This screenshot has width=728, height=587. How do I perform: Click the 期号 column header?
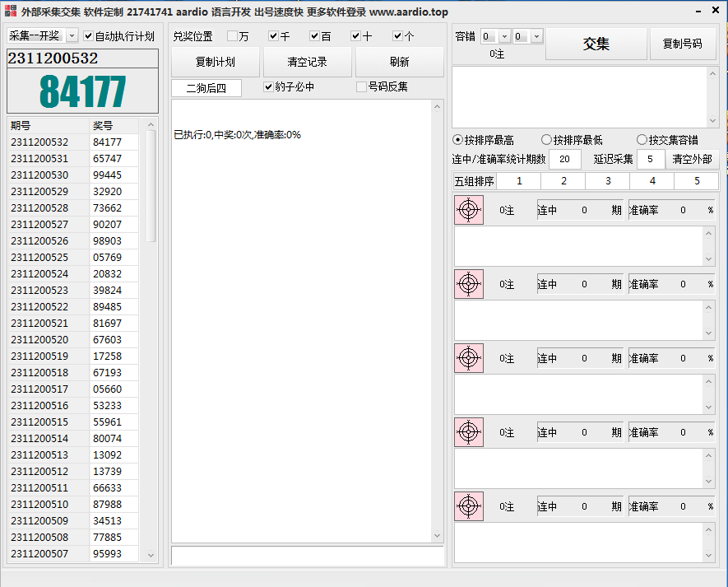point(49,125)
